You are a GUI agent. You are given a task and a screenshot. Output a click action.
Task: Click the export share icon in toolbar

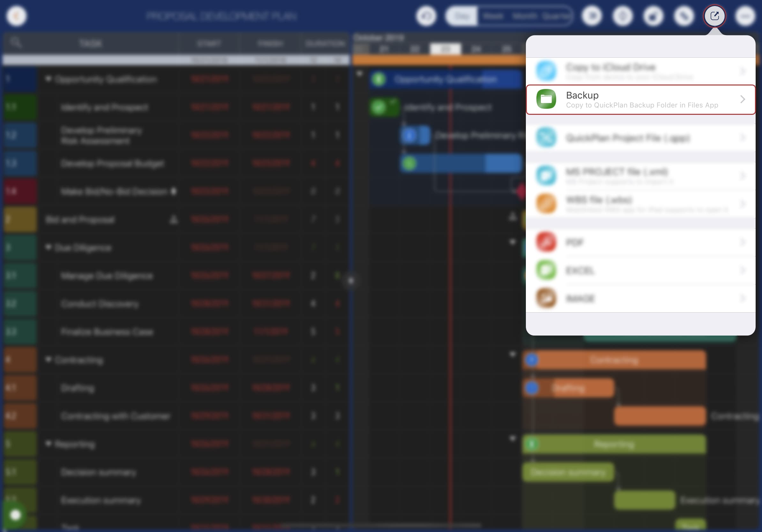point(714,16)
